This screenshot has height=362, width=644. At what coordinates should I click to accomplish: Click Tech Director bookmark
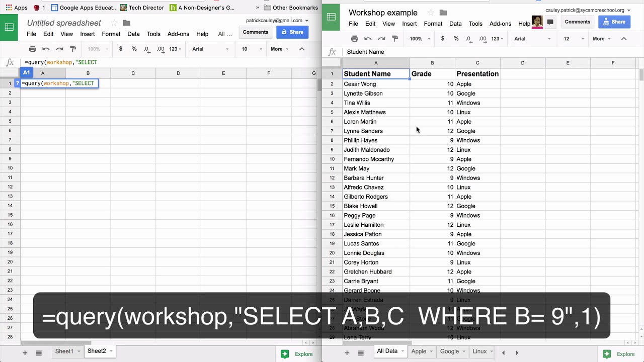pos(142,8)
